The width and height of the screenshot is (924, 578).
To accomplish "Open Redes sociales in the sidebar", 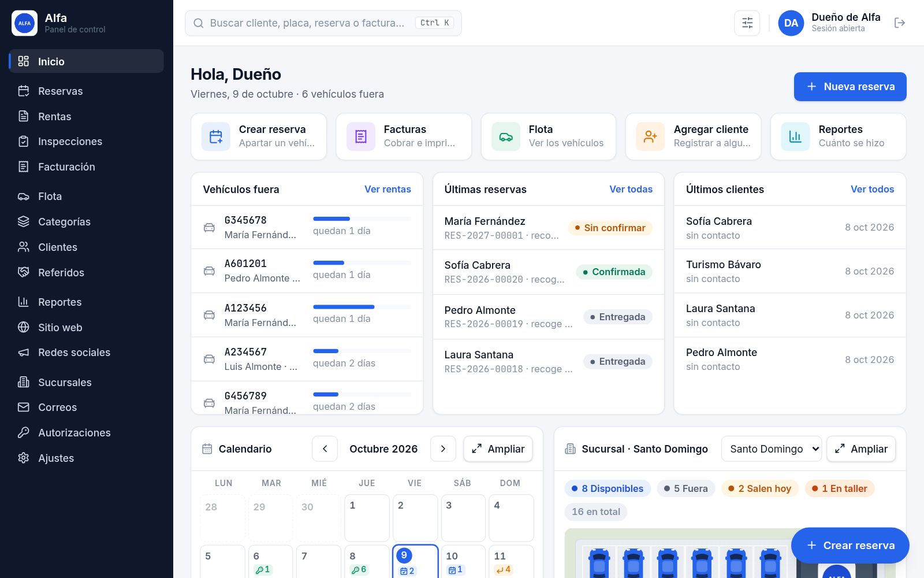I will 87,353.
